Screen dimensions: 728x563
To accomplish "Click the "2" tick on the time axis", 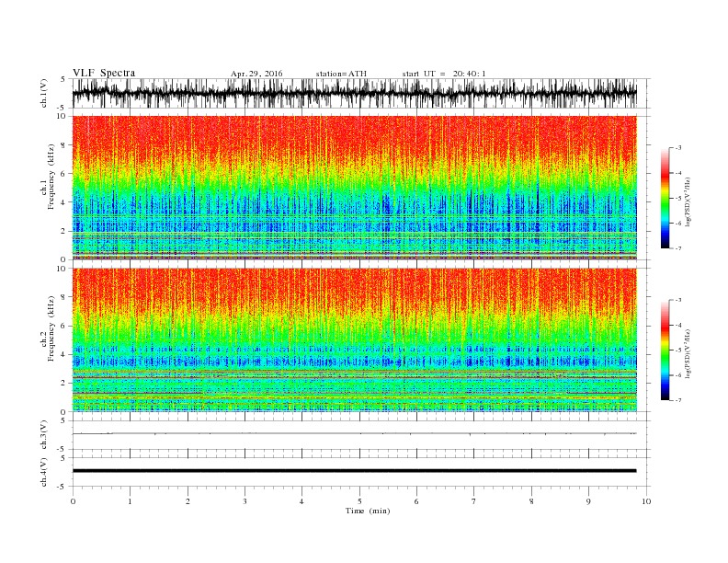I will 188,501.
